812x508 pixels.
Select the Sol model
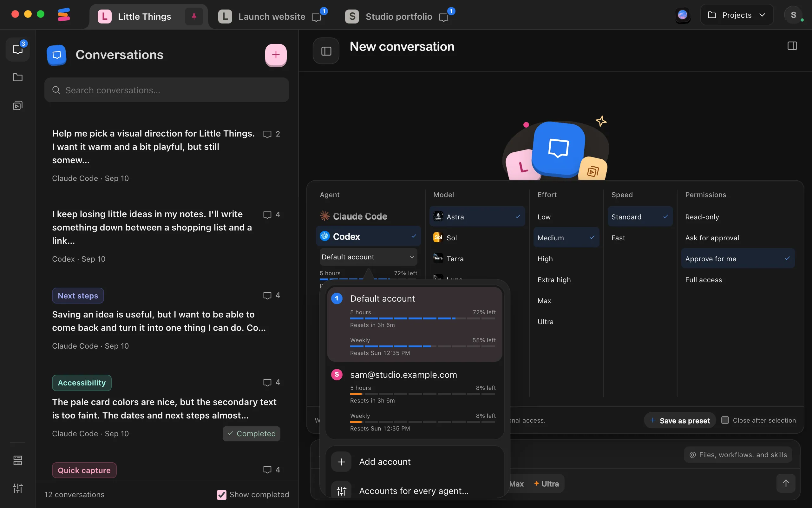click(x=477, y=238)
